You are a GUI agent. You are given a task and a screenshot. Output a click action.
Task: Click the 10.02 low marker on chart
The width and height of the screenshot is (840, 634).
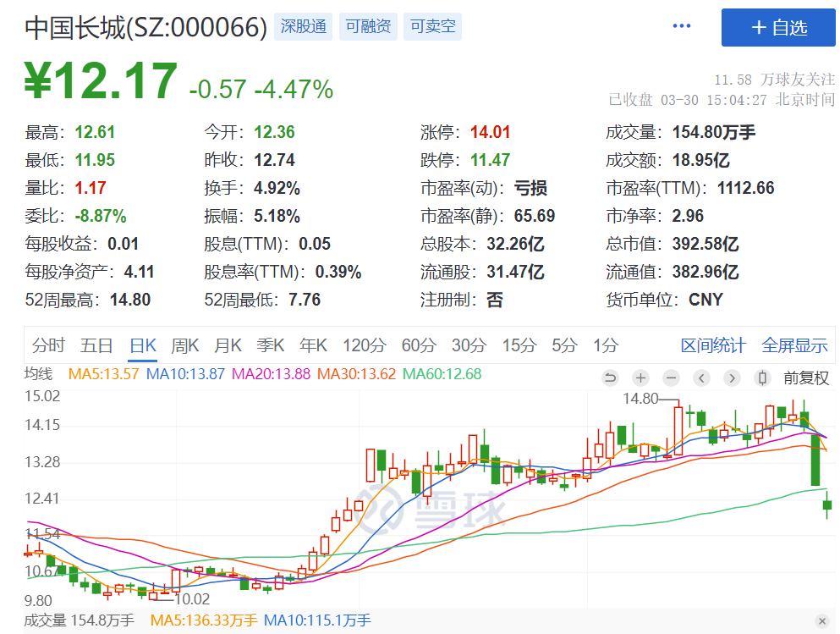(192, 599)
